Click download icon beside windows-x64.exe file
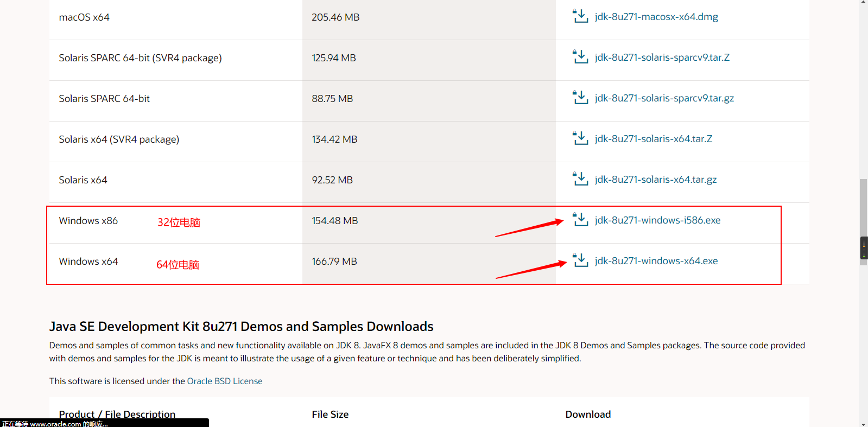868x427 pixels. pyautogui.click(x=580, y=260)
